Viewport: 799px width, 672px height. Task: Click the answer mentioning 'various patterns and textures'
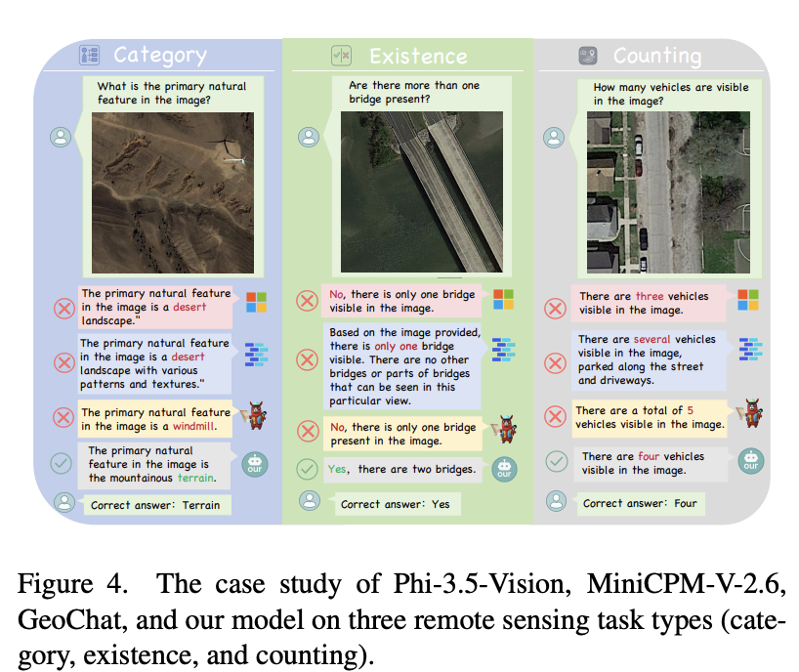tap(154, 363)
